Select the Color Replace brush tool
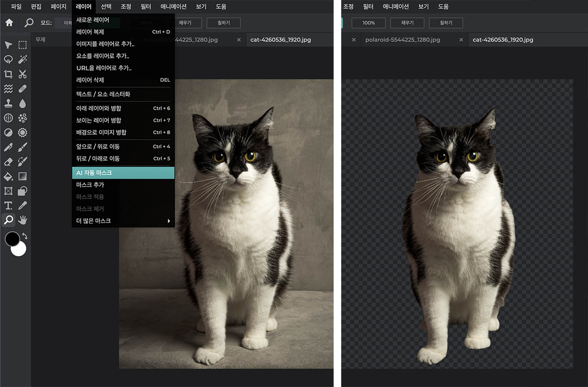Image resolution: width=588 pixels, height=387 pixels. (23, 162)
